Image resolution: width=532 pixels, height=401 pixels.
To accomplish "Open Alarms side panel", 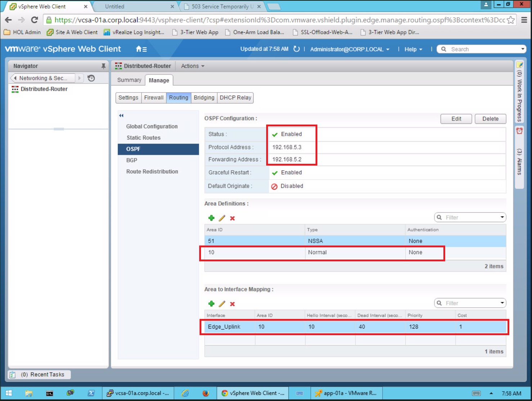I will pos(519,157).
